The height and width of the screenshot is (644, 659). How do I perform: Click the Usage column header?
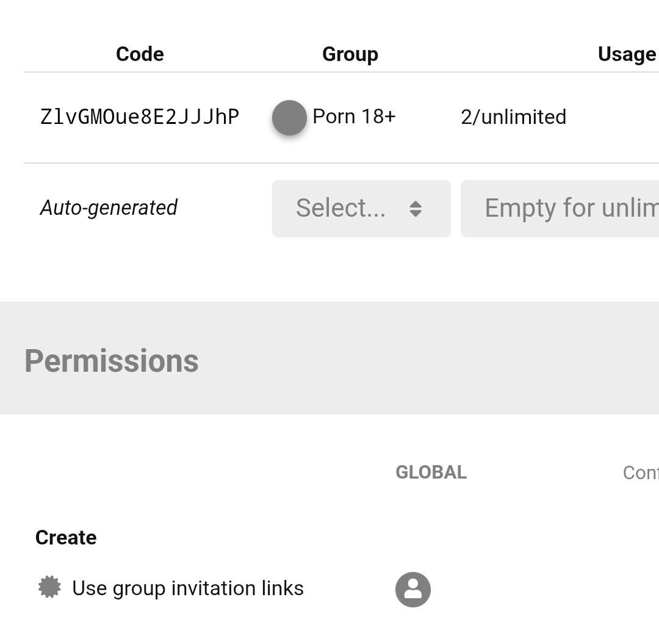pyautogui.click(x=627, y=54)
